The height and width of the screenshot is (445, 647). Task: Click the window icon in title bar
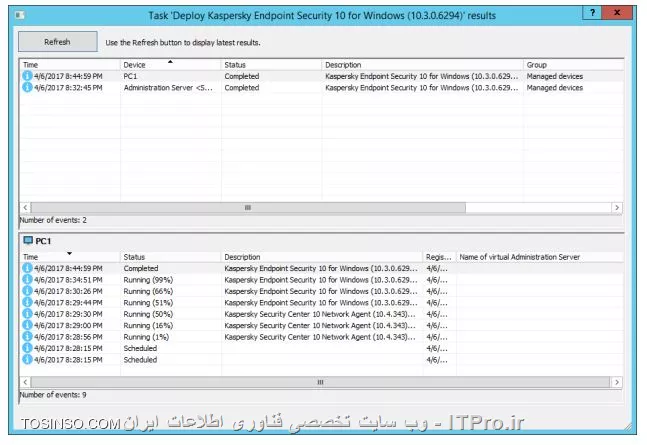[x=20, y=15]
